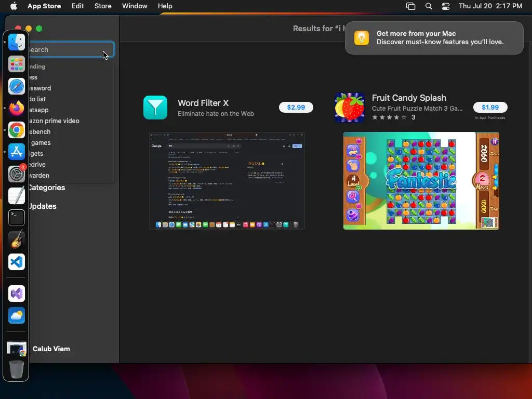Open the Store menu
Viewport: 532px width, 399px height.
point(103,6)
